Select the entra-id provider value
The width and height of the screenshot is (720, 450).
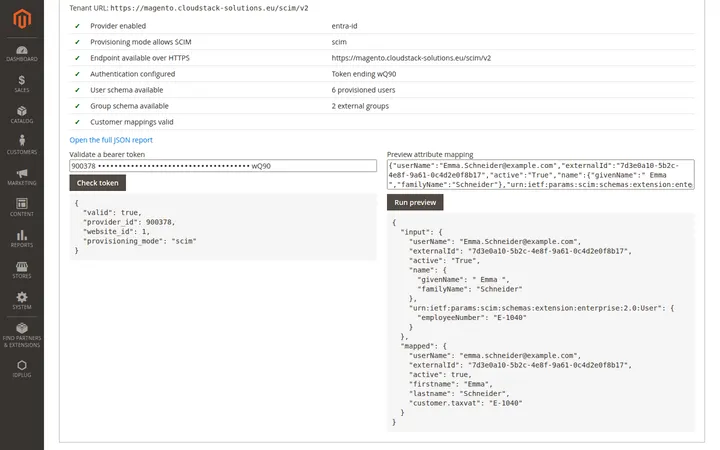click(344, 26)
